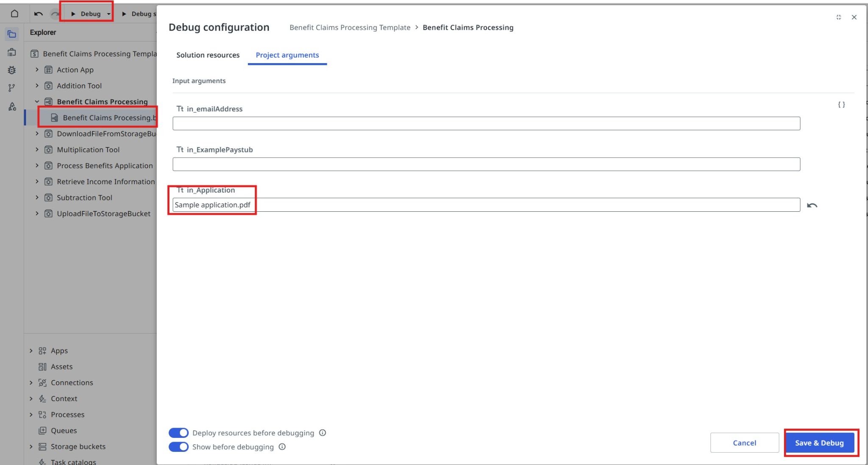The image size is (868, 465).
Task: Click the in_ExamplePaystub input field
Action: (x=486, y=164)
